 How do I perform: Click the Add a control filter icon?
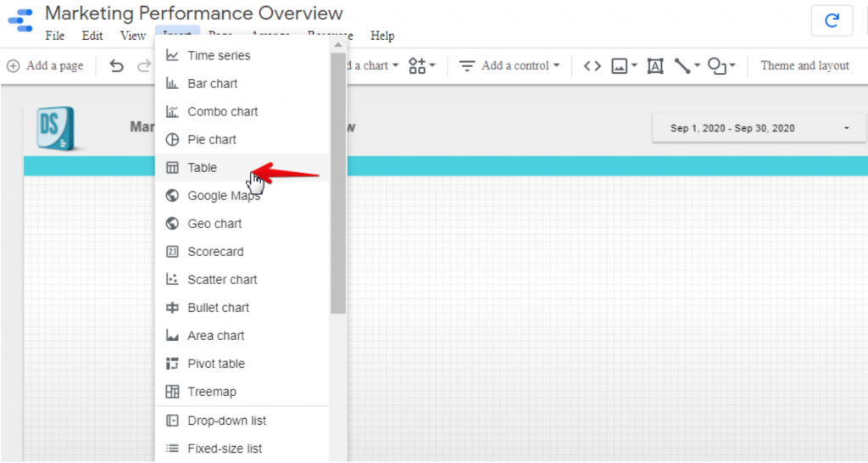click(x=467, y=66)
